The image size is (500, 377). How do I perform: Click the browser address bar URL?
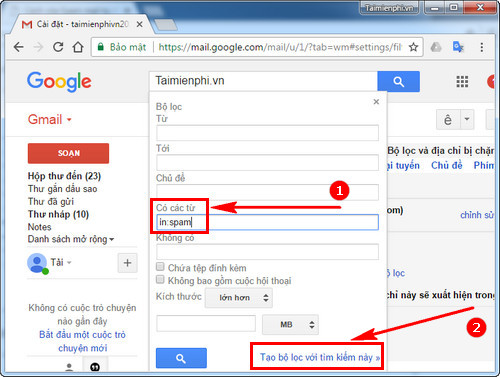pos(280,47)
